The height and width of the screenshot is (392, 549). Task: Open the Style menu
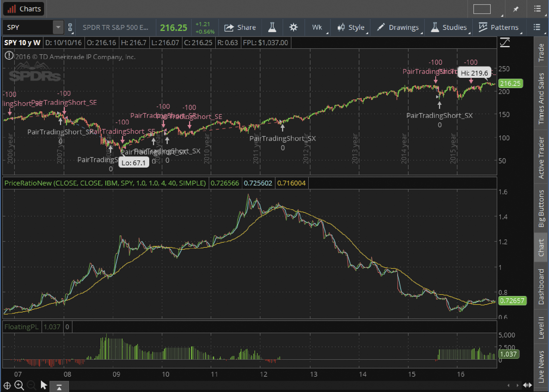pos(351,27)
